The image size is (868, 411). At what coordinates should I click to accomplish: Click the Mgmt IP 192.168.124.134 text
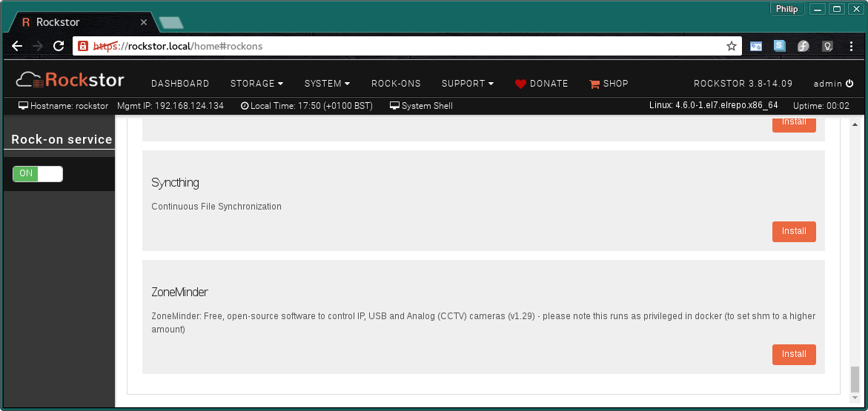coord(170,106)
